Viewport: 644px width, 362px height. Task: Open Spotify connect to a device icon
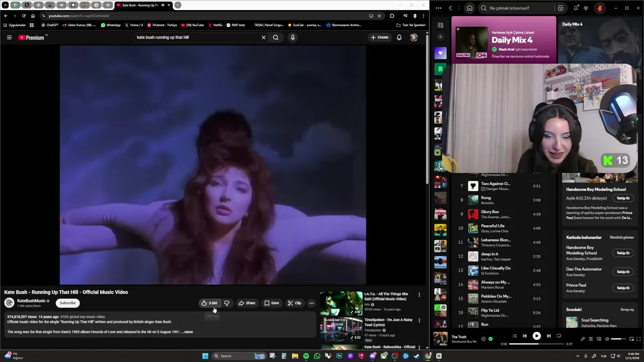tap(599, 339)
